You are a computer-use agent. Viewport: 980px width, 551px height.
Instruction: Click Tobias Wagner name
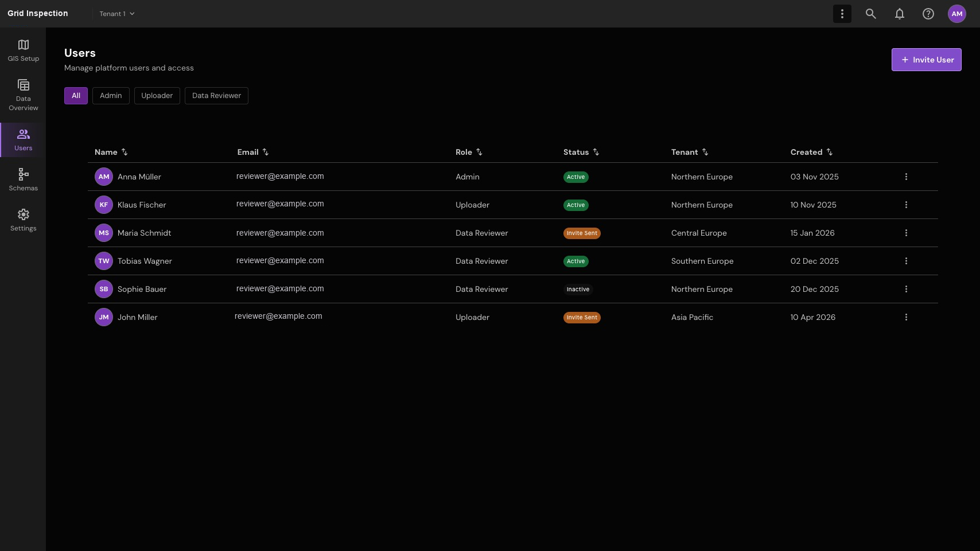[x=145, y=261]
